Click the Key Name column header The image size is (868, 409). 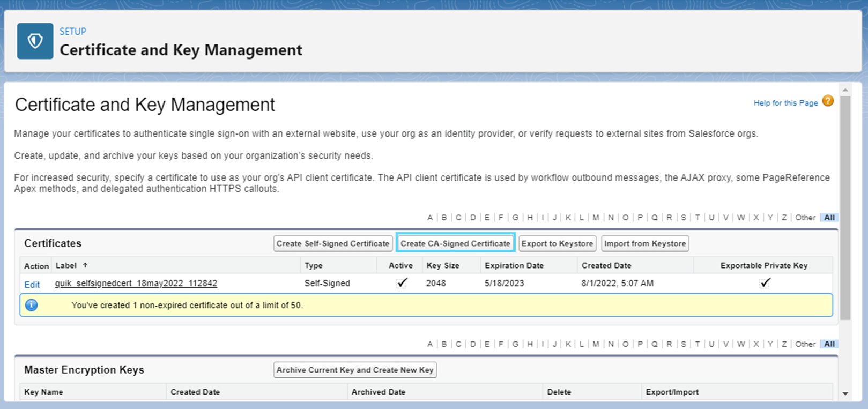43,392
